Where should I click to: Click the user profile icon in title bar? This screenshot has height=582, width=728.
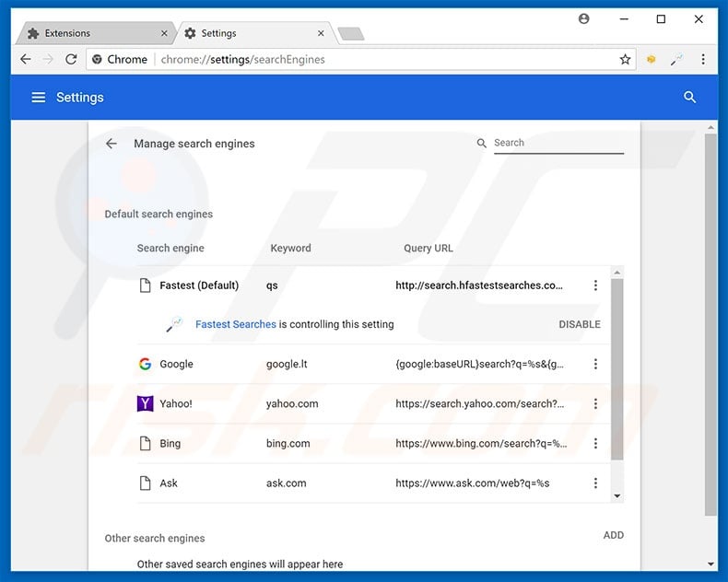point(583,18)
